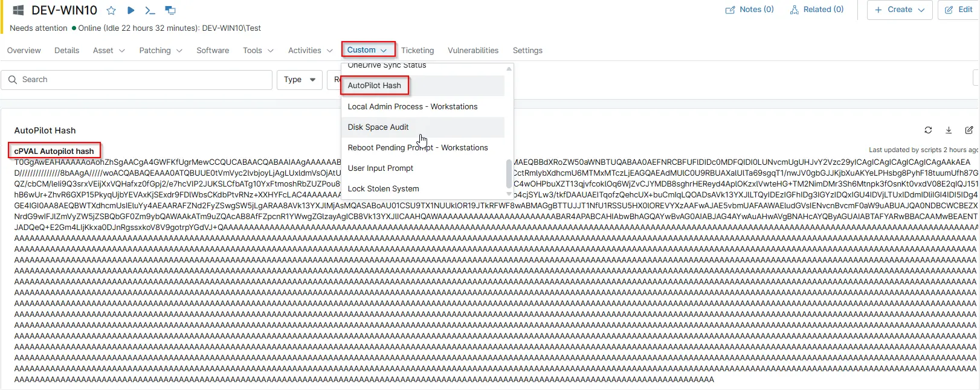Open Notes (0) for this device
980x390 pixels.
[749, 10]
